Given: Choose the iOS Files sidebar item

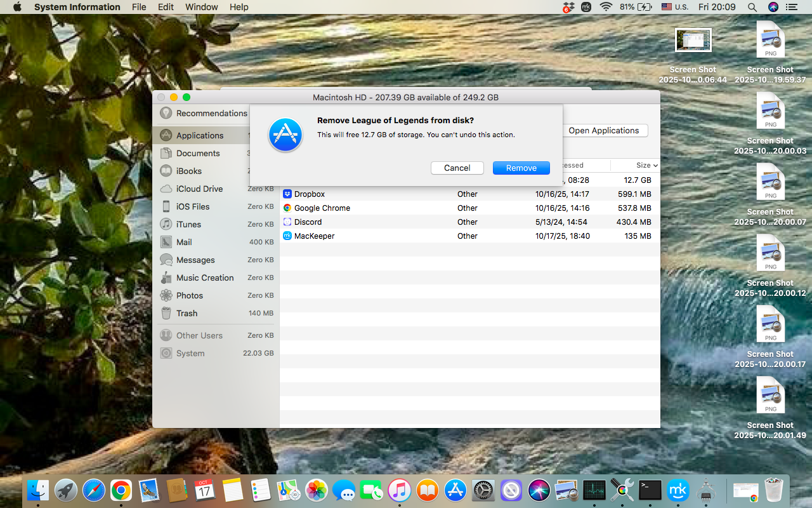Looking at the screenshot, I should pos(193,207).
